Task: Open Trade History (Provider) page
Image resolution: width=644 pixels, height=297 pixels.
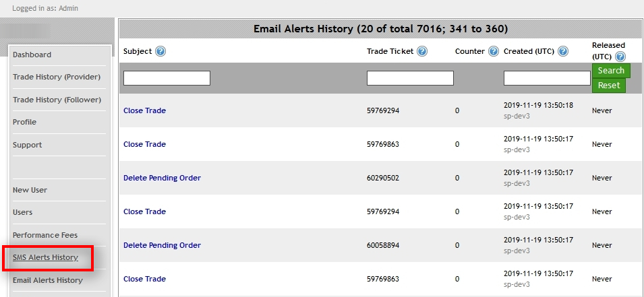Action: click(x=57, y=77)
